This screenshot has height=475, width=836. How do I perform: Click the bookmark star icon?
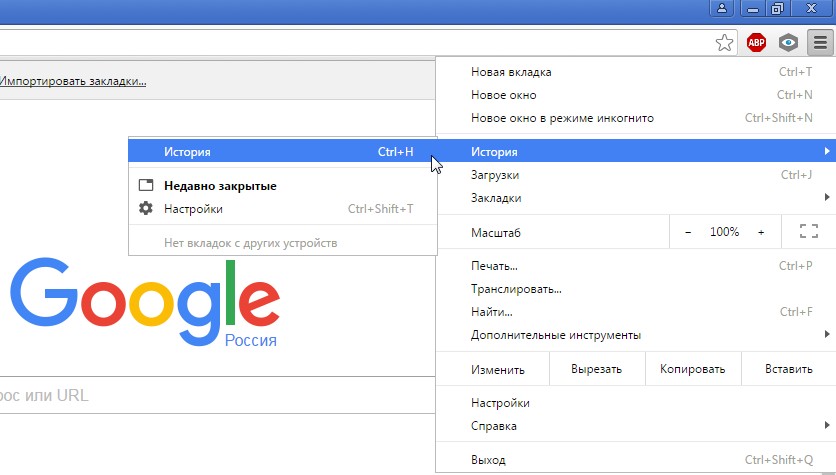(x=724, y=43)
